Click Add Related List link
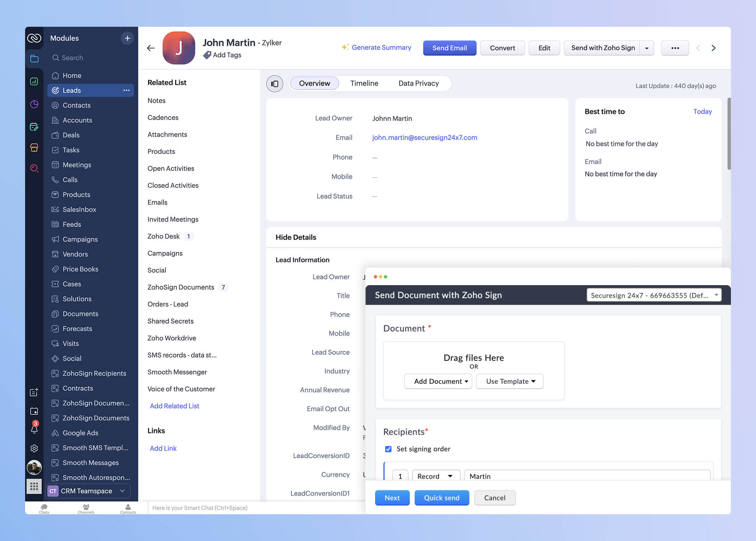Viewport: 756px width, 541px height. pyautogui.click(x=174, y=406)
